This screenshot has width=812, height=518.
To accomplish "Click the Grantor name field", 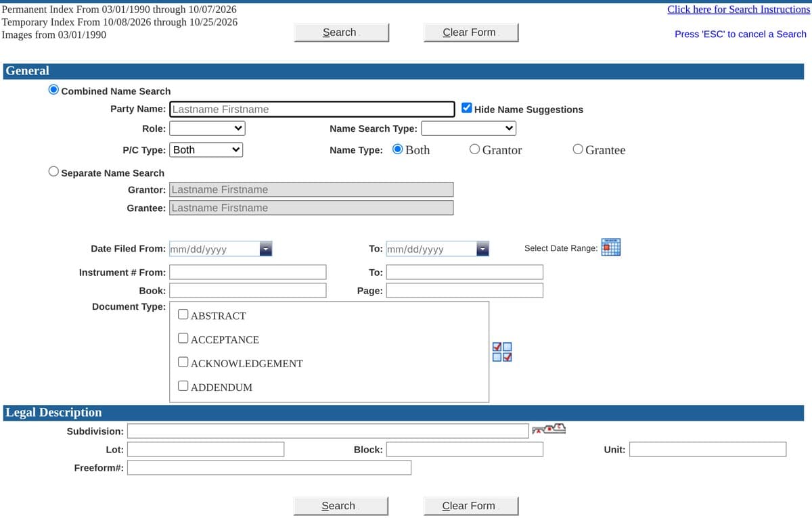I will pos(311,189).
